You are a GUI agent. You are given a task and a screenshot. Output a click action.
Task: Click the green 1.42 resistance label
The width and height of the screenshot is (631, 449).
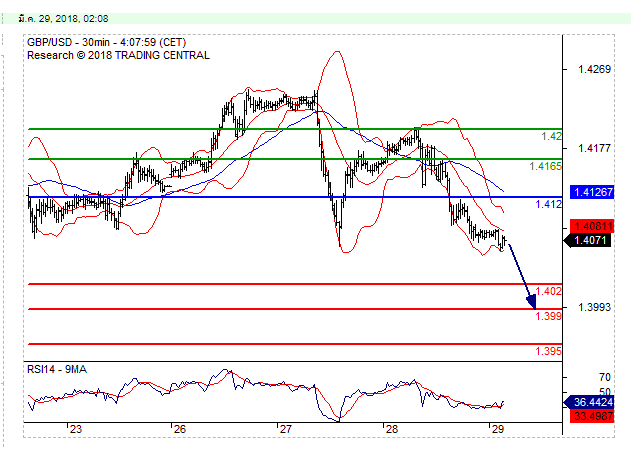(x=551, y=136)
